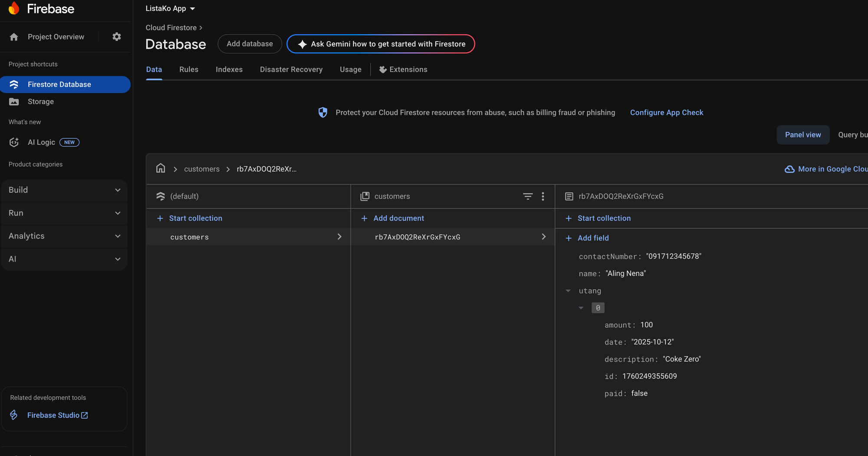
Task: Open AI Logic in sidebar
Action: point(41,142)
